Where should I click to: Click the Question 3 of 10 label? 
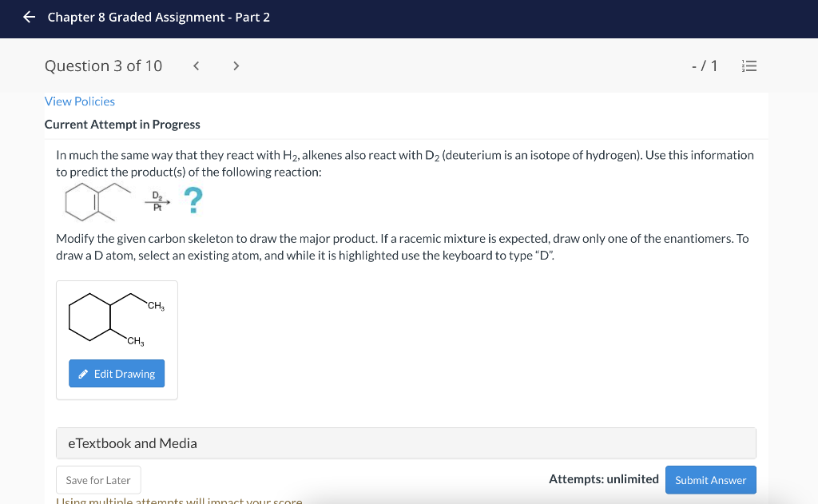point(103,65)
